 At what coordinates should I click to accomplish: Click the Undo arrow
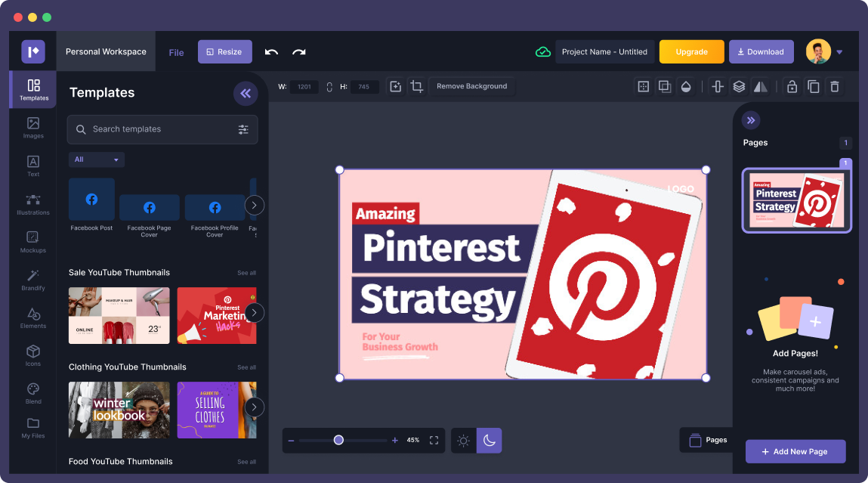[x=271, y=52]
